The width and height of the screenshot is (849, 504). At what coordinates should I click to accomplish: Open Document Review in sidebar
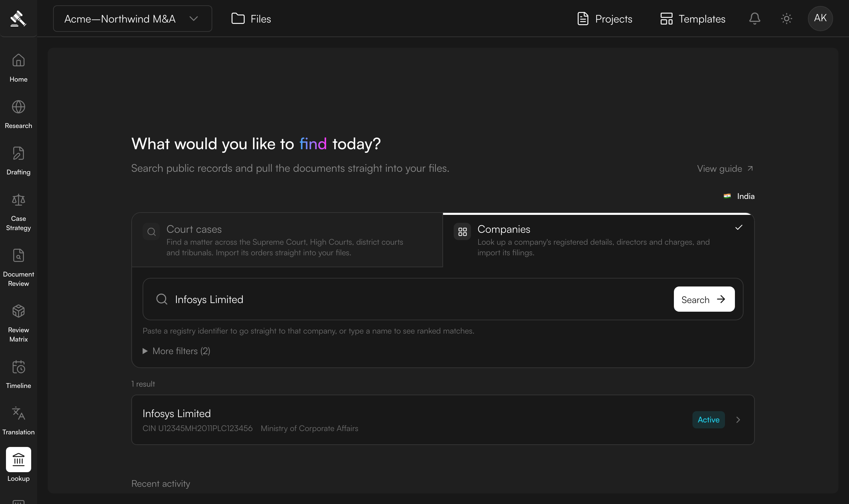[18, 268]
